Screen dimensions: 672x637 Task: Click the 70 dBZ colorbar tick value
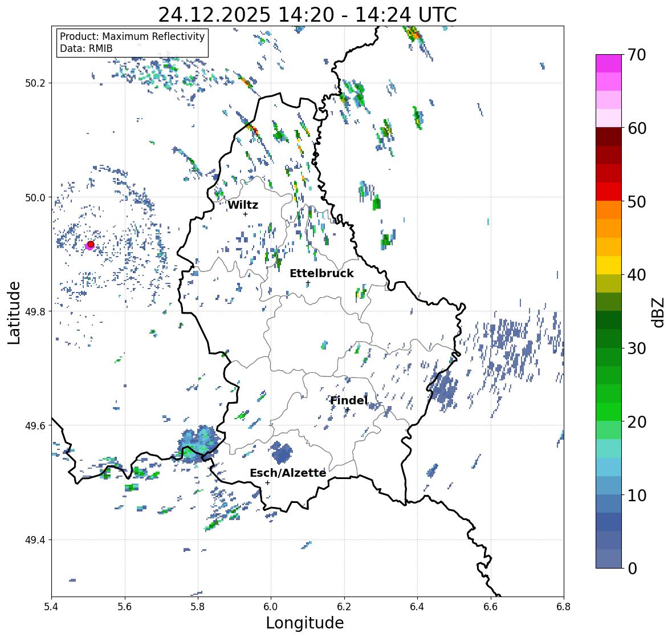(637, 55)
